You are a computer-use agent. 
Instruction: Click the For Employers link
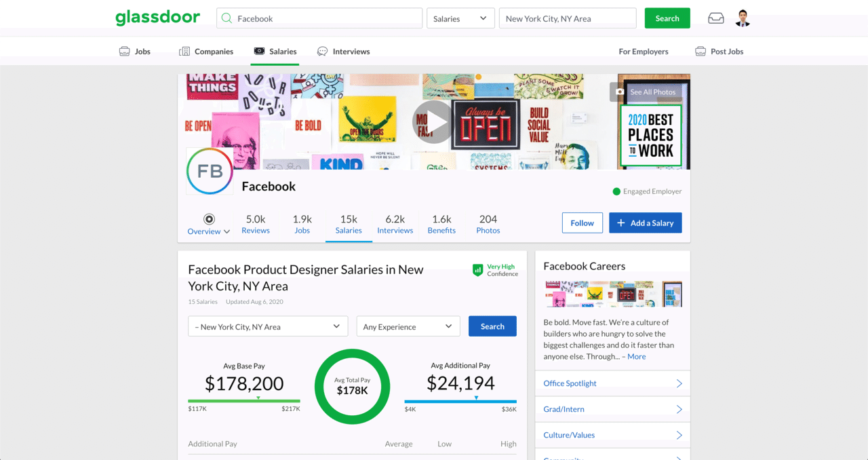(644, 51)
